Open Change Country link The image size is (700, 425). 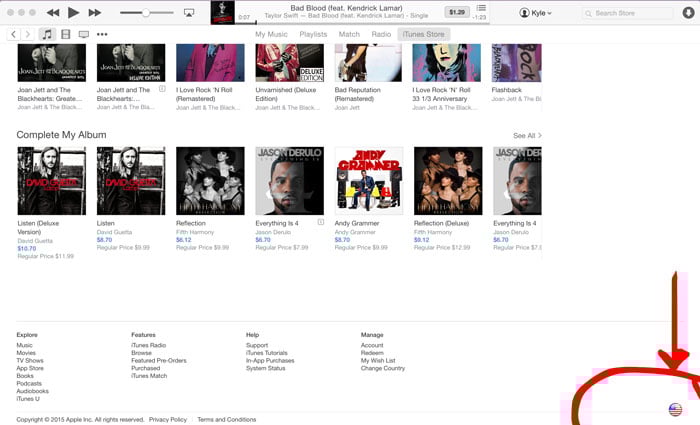click(x=383, y=368)
